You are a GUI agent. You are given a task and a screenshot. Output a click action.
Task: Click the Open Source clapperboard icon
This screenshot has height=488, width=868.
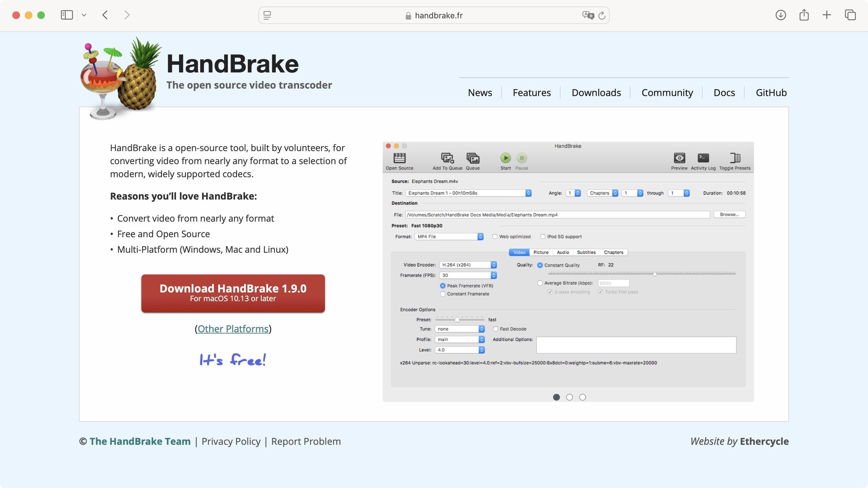coord(399,158)
